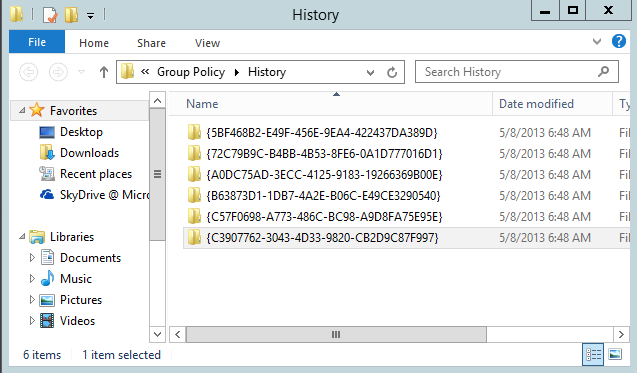Open the Help question mark icon
This screenshot has width=637, height=373.
618,41
